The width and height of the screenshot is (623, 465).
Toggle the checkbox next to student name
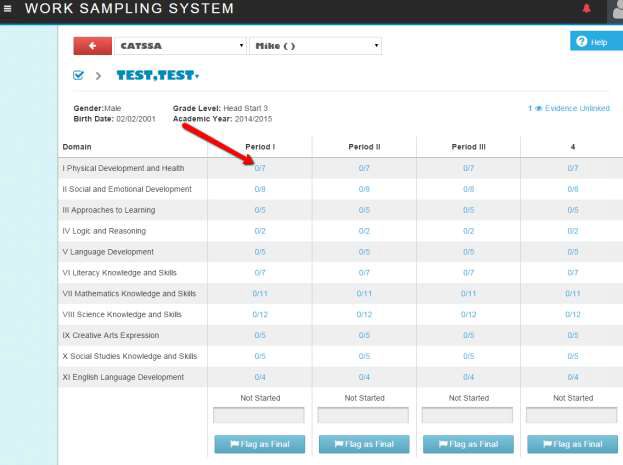[79, 75]
